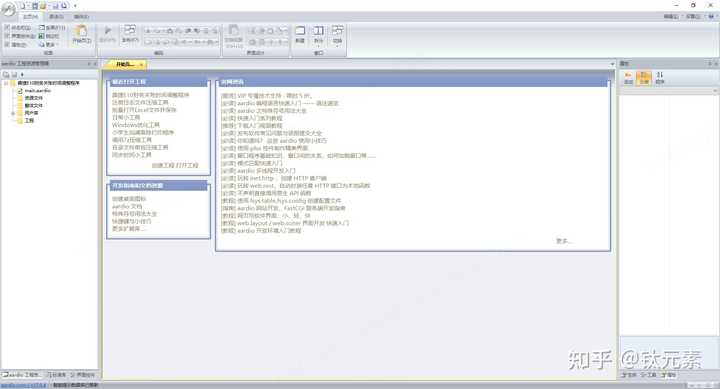Viewport: 720px width, 389px height.
Task: Click the back arrow button in properties panel
Action: (x=628, y=78)
